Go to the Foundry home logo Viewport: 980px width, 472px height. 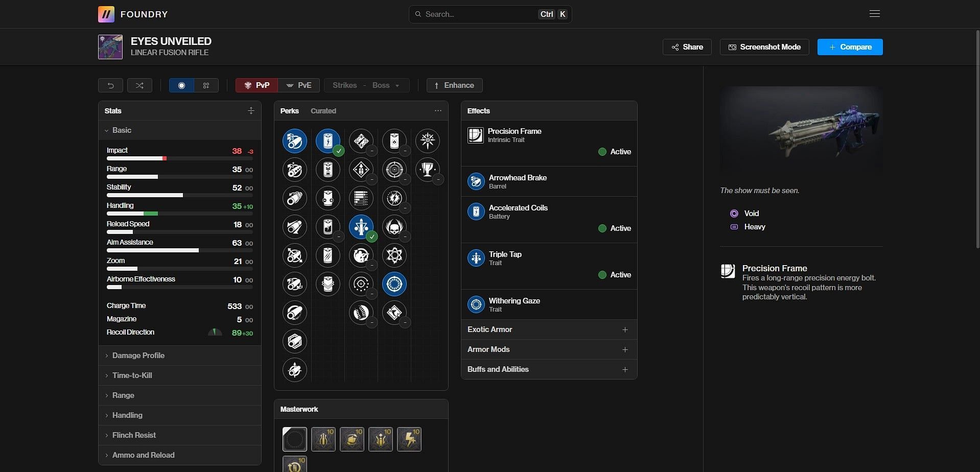(x=133, y=14)
